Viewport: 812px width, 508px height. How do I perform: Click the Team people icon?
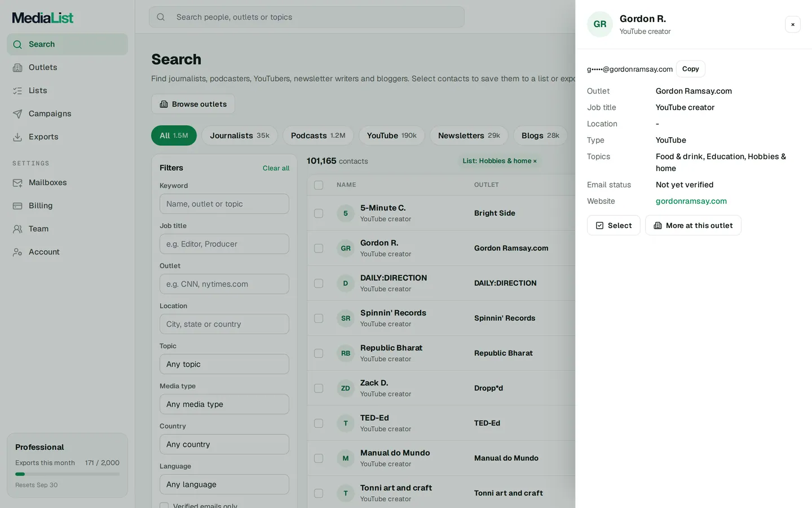coord(17,229)
